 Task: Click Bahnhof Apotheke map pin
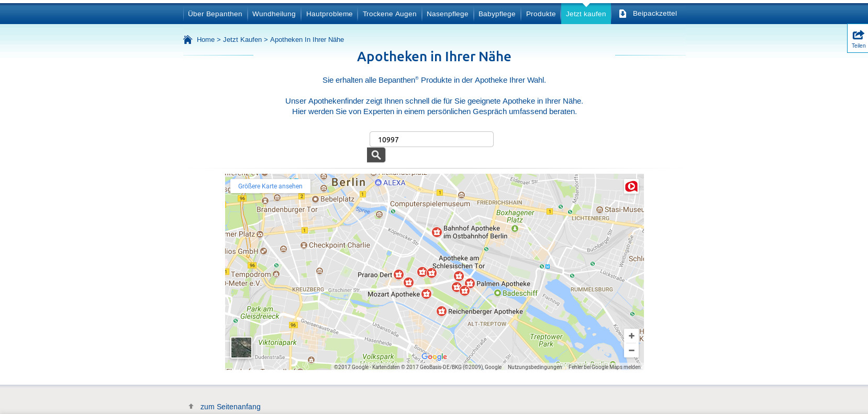[x=437, y=232]
